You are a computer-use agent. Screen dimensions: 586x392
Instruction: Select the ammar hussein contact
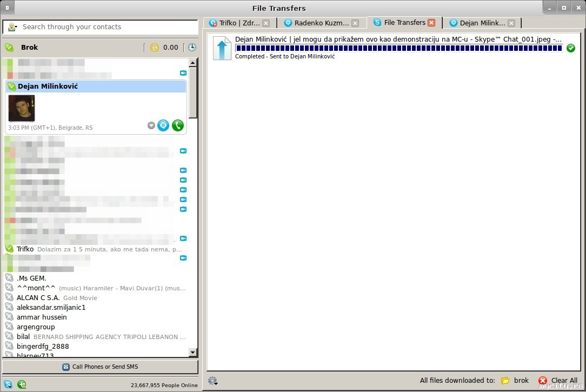pos(95,317)
